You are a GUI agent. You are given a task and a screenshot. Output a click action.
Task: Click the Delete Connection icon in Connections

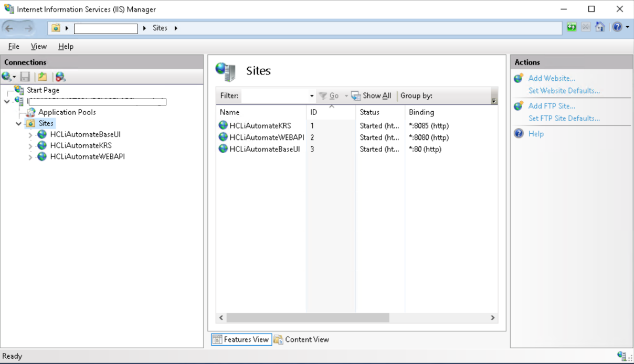click(x=60, y=77)
